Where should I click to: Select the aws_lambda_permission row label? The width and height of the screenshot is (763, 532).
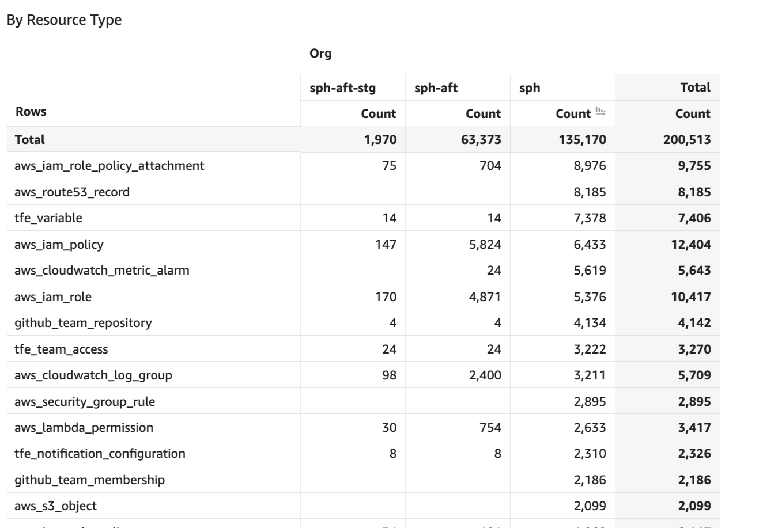[x=84, y=428]
